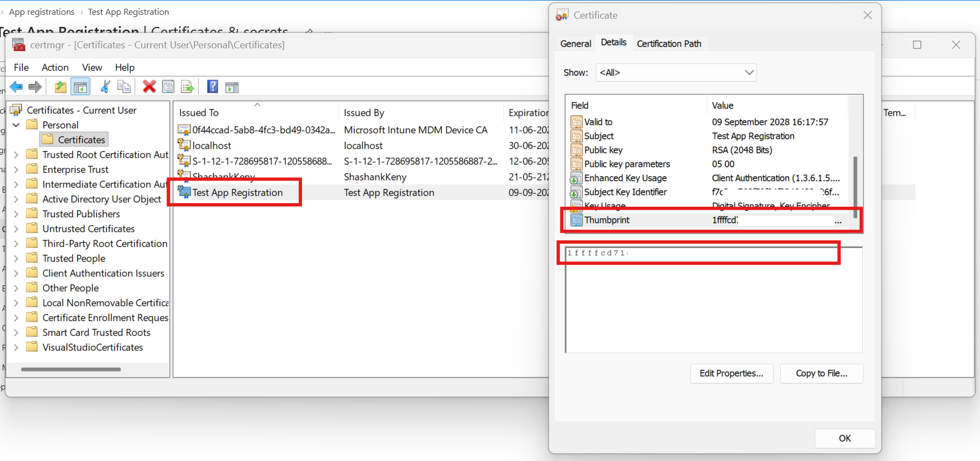Expand Trusted Root Certification Authorities node
The width and height of the screenshot is (980, 461).
(16, 155)
